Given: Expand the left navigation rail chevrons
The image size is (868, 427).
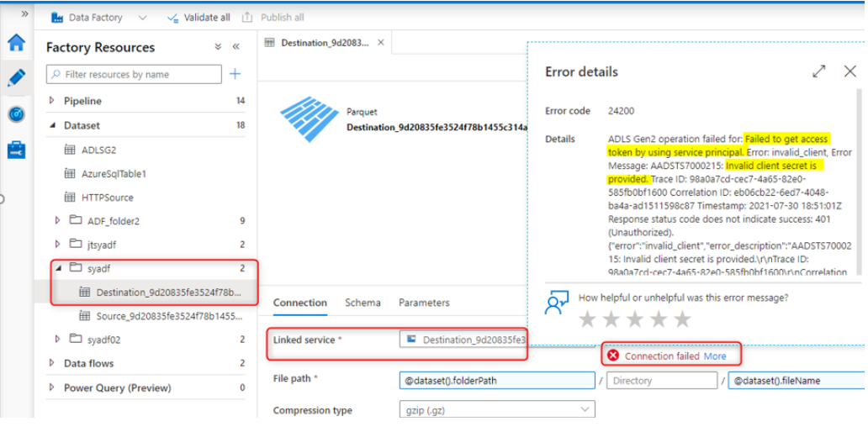Looking at the screenshot, I should [x=24, y=13].
